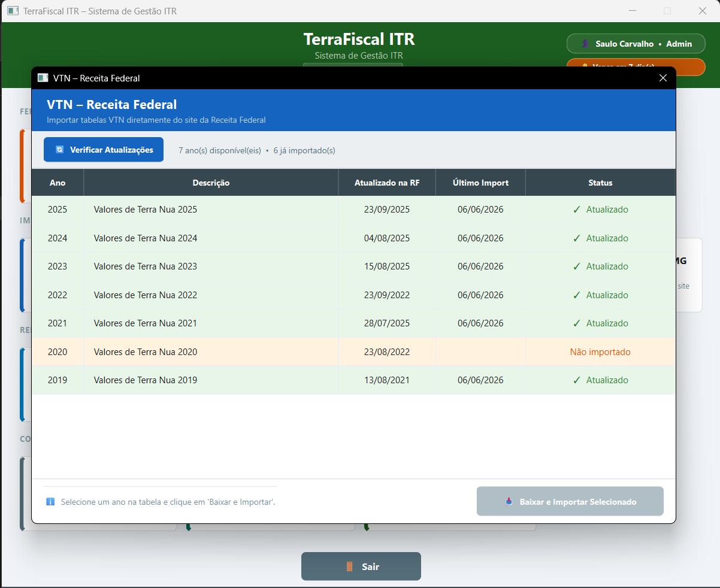Select row Valores de Terra Nua 2019
This screenshot has height=588, width=720.
(x=353, y=380)
